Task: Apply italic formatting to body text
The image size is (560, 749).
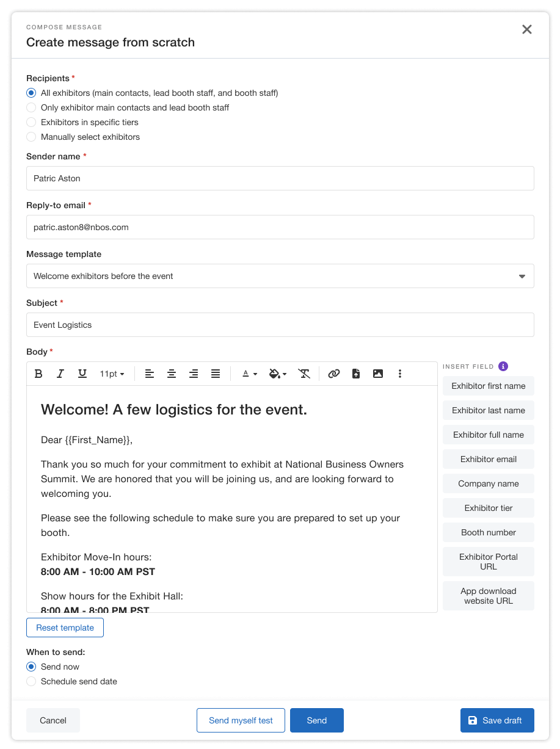Action: tap(60, 374)
